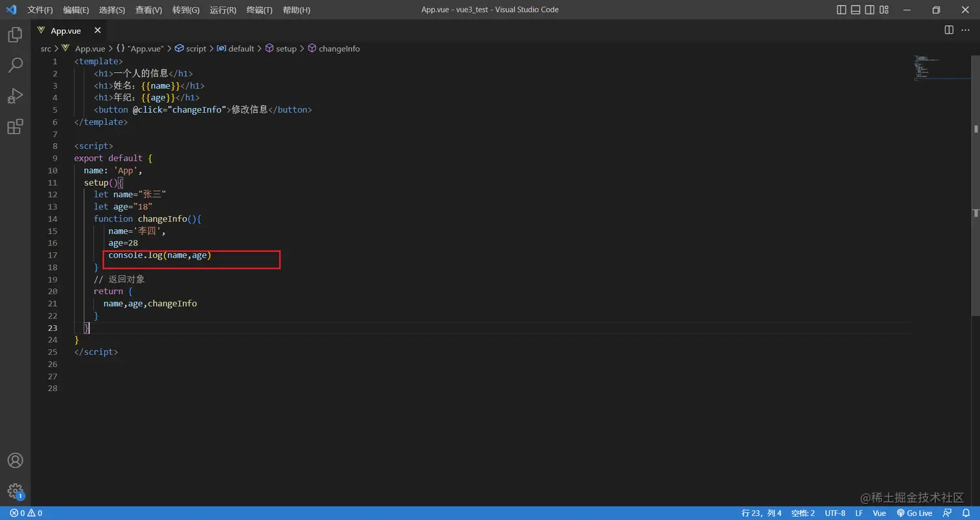Click the '// 返回对象' comment line
Screen dimensions: 980x520
pos(119,279)
